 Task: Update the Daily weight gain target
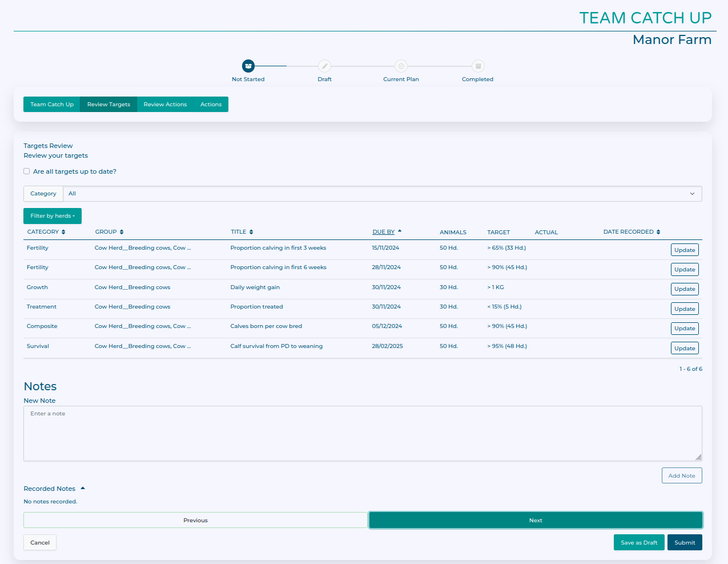point(684,289)
